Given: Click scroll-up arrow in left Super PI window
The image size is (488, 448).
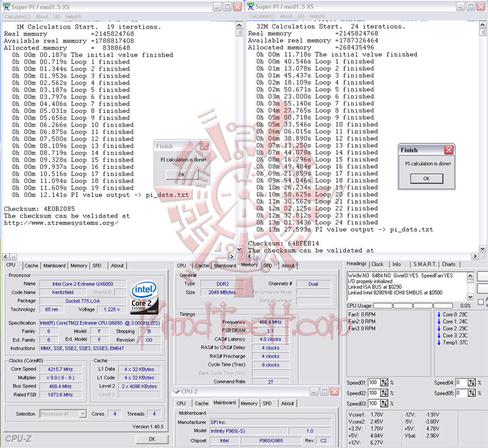Looking at the screenshot, I should (239, 26).
